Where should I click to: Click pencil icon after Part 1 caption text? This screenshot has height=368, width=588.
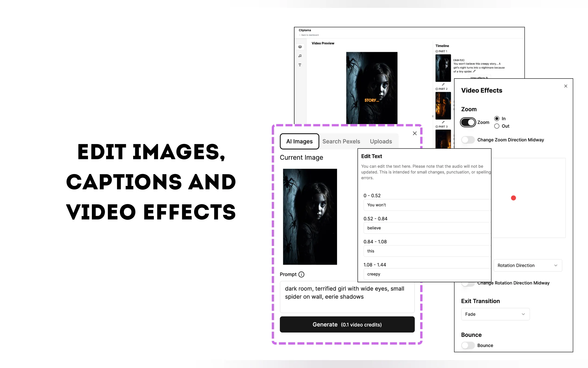(x=474, y=71)
